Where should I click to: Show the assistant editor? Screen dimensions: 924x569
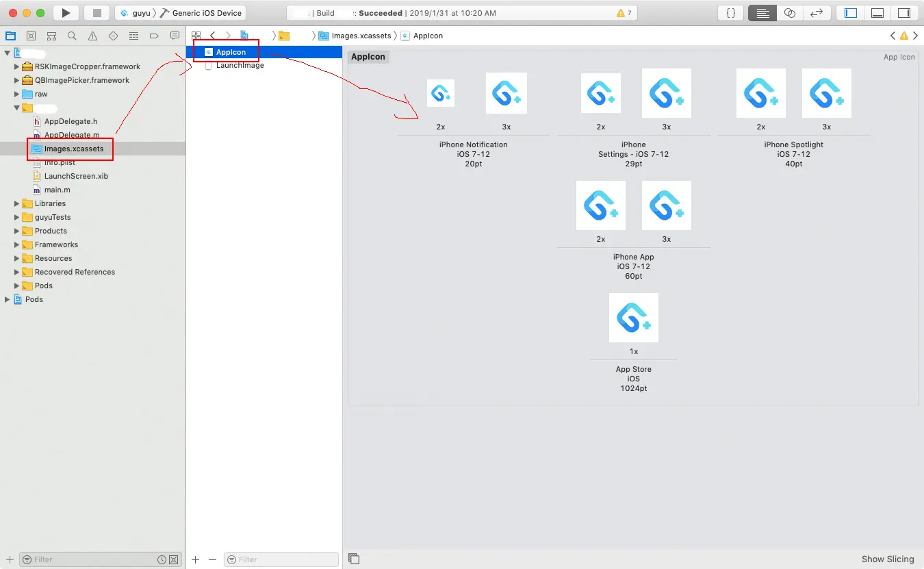[790, 13]
